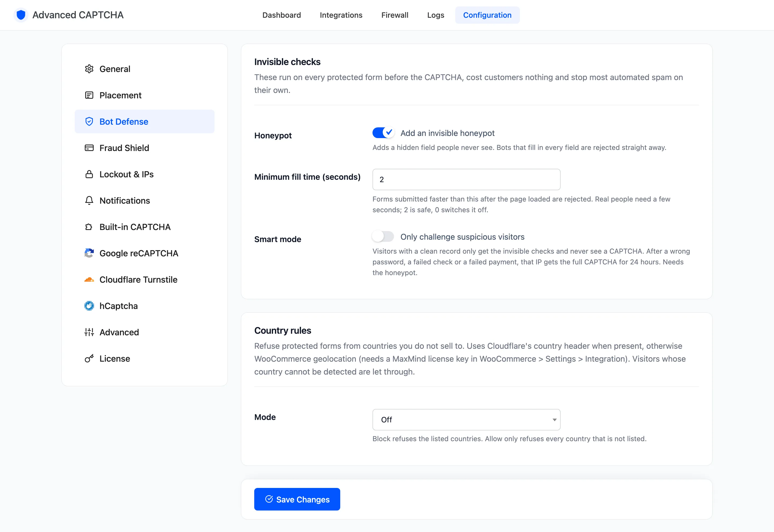Open the Country rules Mode dropdown
The height and width of the screenshot is (532, 774).
pos(466,420)
